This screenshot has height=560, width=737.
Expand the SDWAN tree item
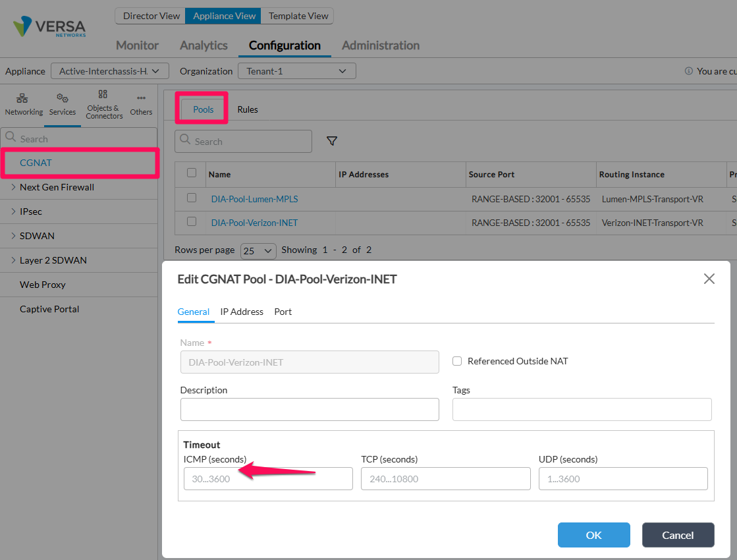pyautogui.click(x=13, y=236)
